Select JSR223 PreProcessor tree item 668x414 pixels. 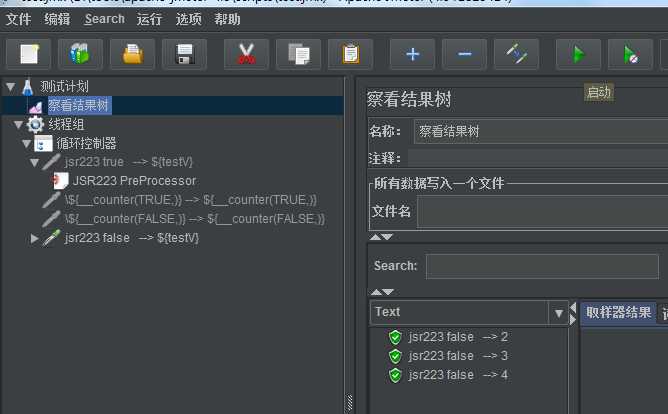tap(134, 181)
